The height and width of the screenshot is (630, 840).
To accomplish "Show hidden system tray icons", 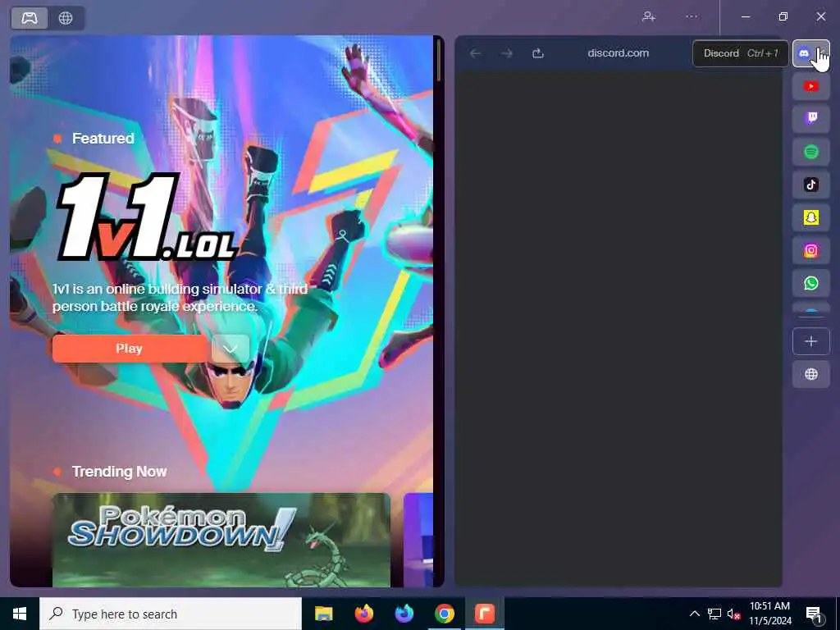I will pos(694,614).
